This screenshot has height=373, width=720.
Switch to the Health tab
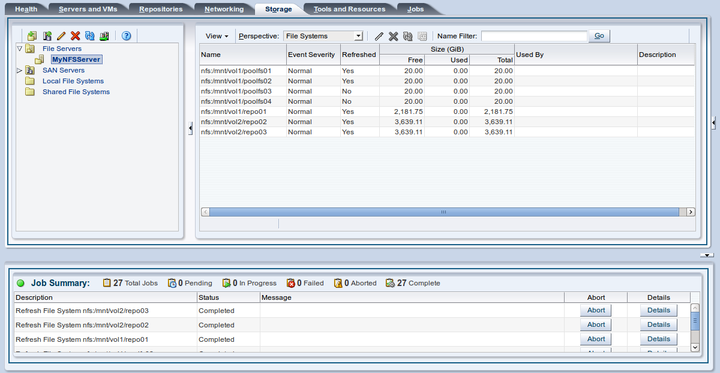tap(26, 9)
